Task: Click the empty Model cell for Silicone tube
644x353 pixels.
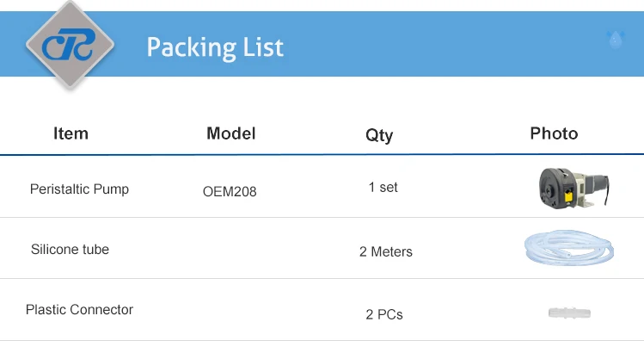Action: pos(230,250)
